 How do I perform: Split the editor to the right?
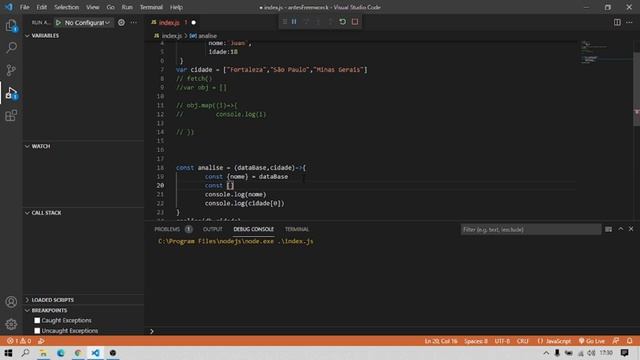(x=617, y=22)
